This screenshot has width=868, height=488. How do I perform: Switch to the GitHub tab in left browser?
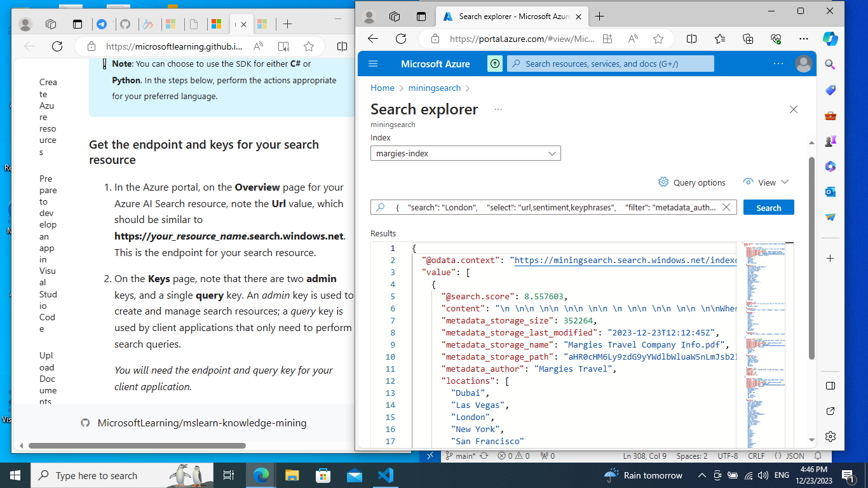pyautogui.click(x=125, y=24)
